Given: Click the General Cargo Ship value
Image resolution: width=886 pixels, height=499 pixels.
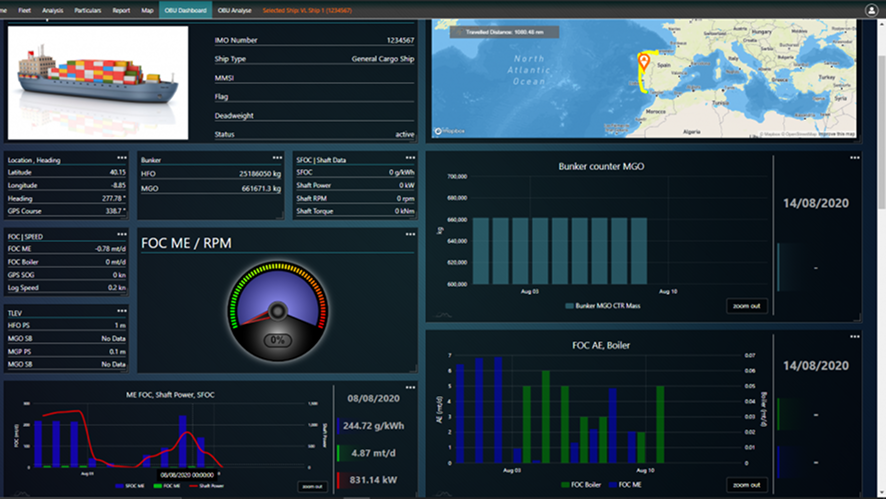Looking at the screenshot, I should click(x=383, y=59).
